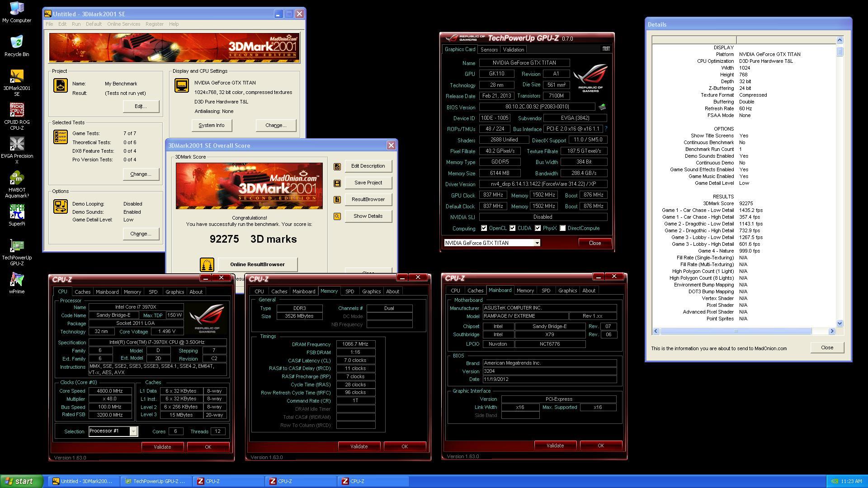The image size is (868, 488).
Task: Click the magnifier icon beside Show Details
Action: click(337, 216)
